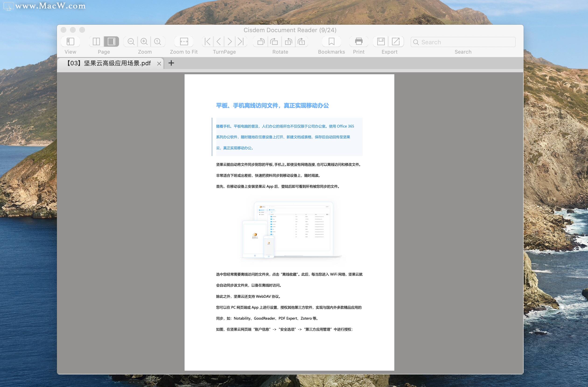Screen dimensions: 588x387
Task: Rotate all pages counterclockwise
Action: [x=261, y=41]
